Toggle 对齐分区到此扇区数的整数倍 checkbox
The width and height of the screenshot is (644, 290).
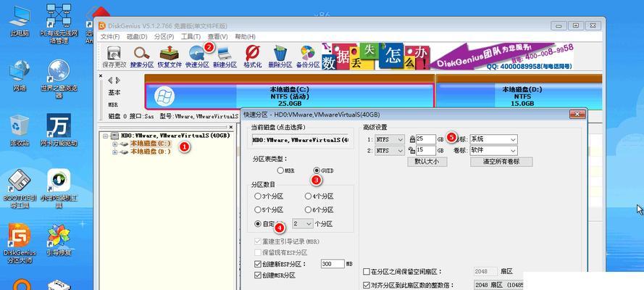(x=367, y=285)
